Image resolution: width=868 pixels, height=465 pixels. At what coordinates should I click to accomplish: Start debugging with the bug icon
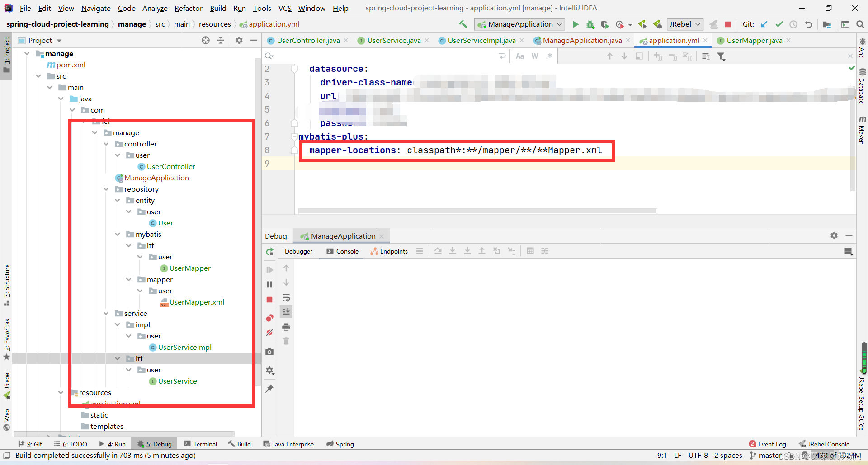[x=590, y=24]
